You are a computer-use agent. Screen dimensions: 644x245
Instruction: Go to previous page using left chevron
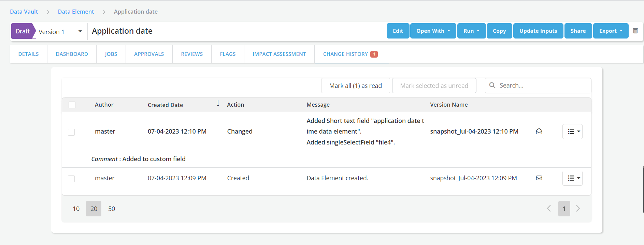tap(549, 209)
